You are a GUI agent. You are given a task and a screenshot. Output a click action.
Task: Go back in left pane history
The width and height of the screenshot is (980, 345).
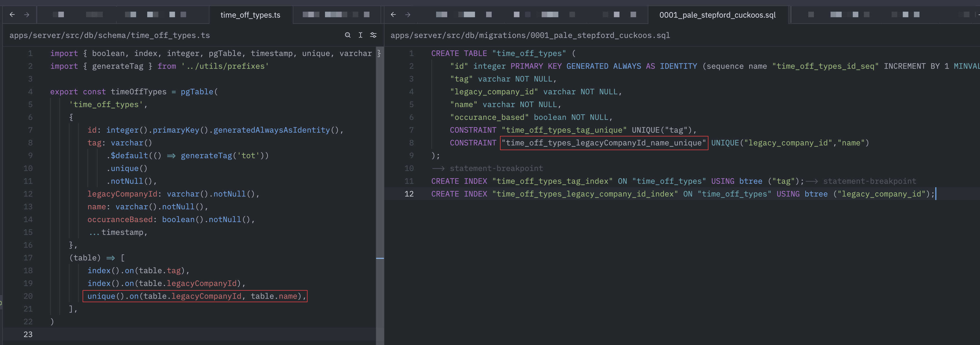12,14
